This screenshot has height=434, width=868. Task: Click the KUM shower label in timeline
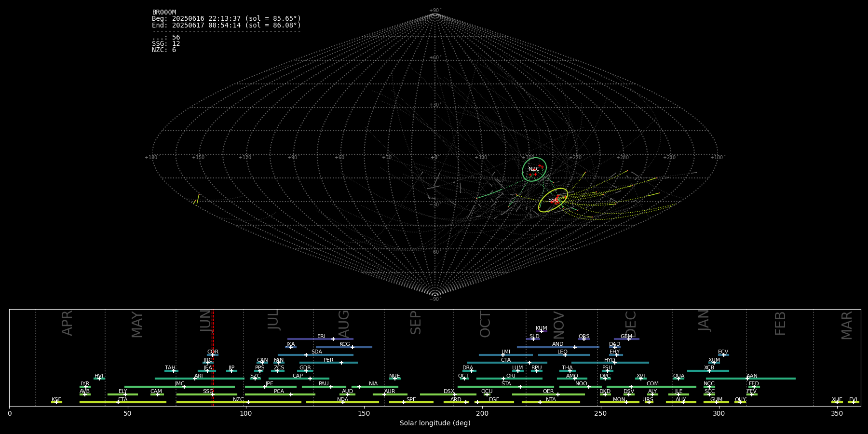pyautogui.click(x=542, y=328)
